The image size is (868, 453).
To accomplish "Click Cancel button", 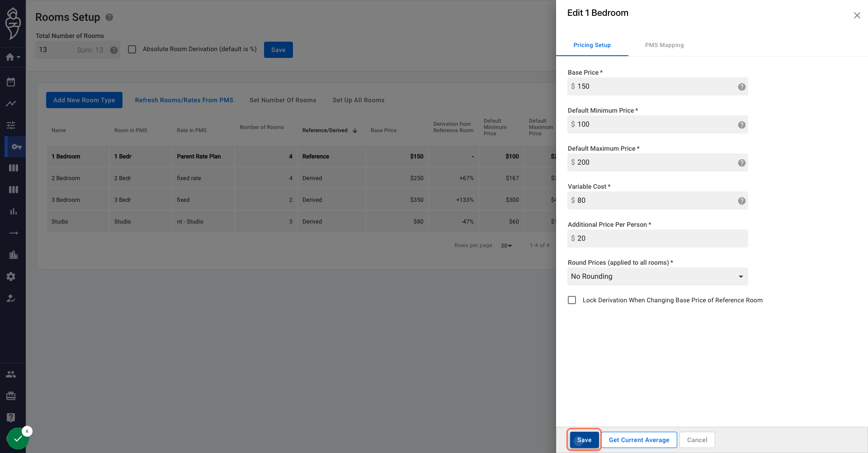I will tap(697, 440).
